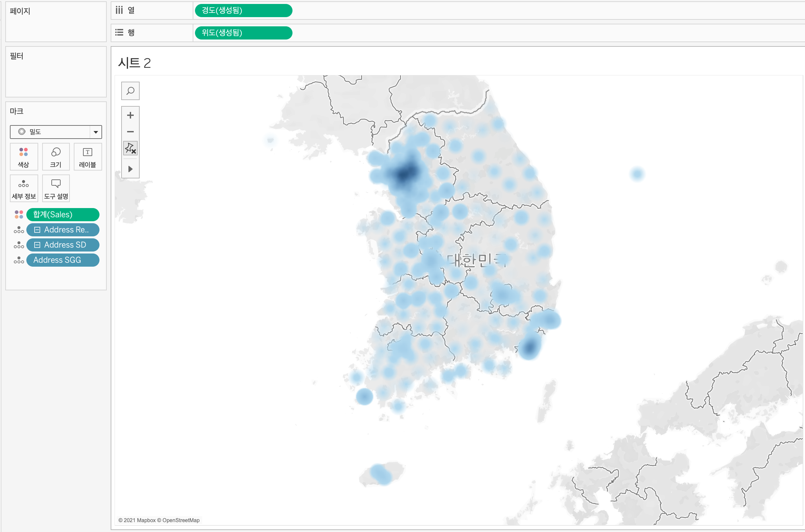Image resolution: width=805 pixels, height=532 pixels.
Task: Click the sheet title 시트 2
Action: click(x=134, y=63)
